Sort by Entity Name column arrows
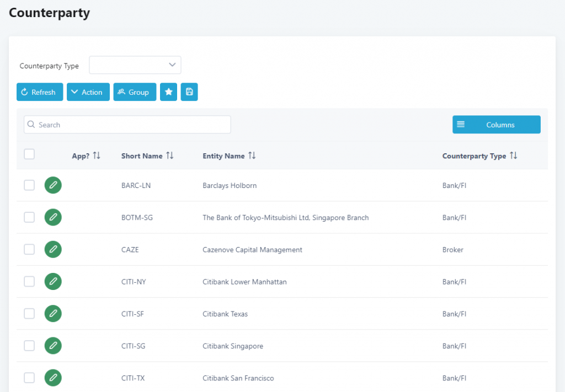565x392 pixels. click(252, 156)
